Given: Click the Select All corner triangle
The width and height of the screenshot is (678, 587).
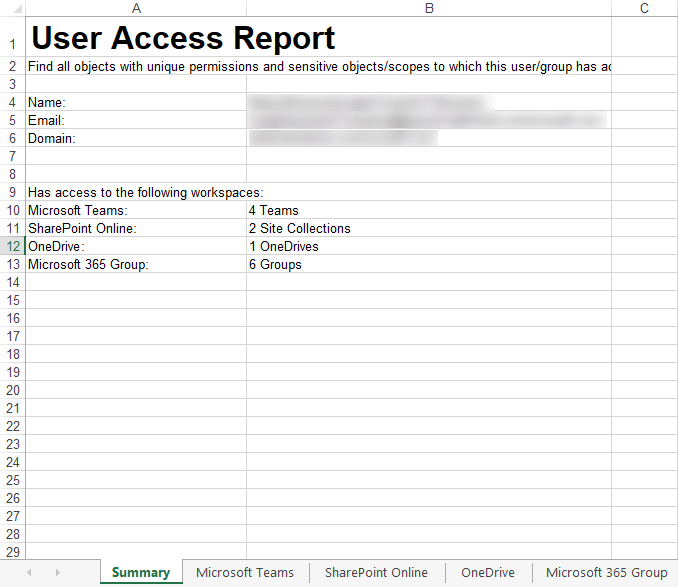Looking at the screenshot, I should 16,8.
